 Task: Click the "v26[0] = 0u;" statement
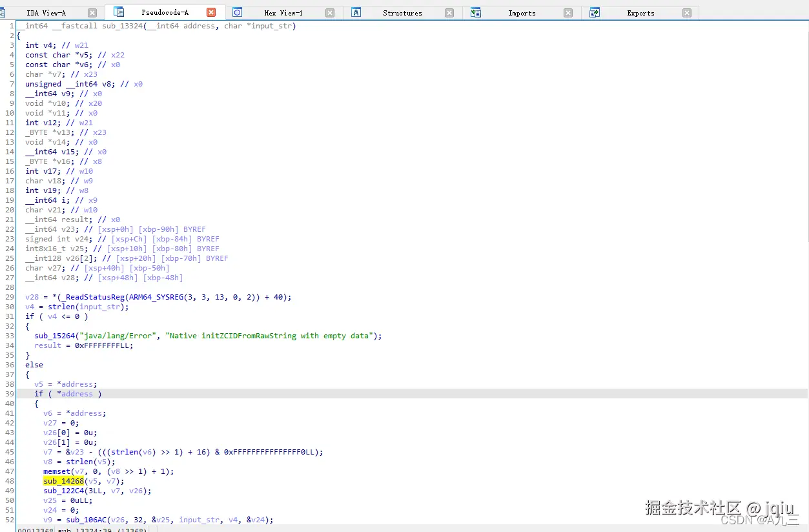click(70, 433)
